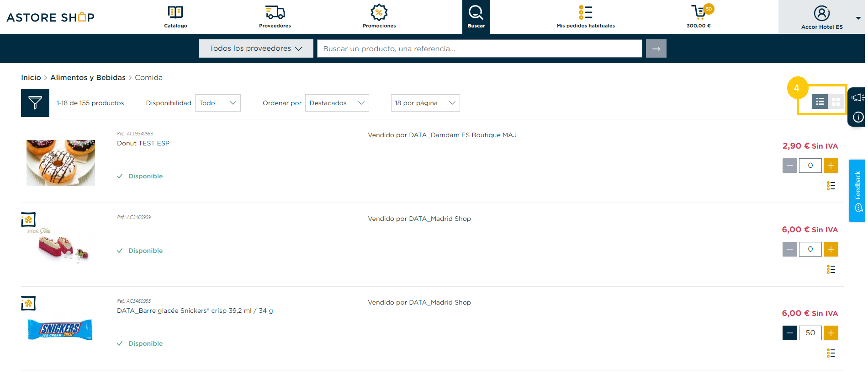Click frozen icon on Snickers product
The image size is (868, 375).
28,303
